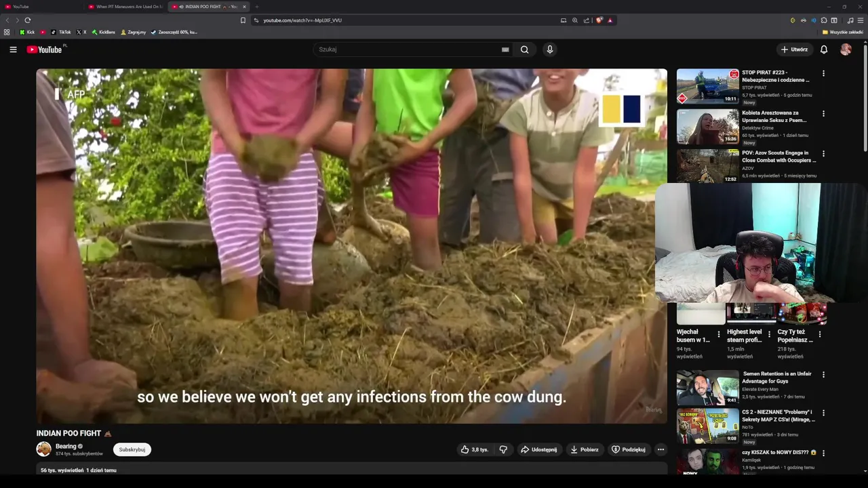Start voice search with microphone icon

[x=550, y=49]
